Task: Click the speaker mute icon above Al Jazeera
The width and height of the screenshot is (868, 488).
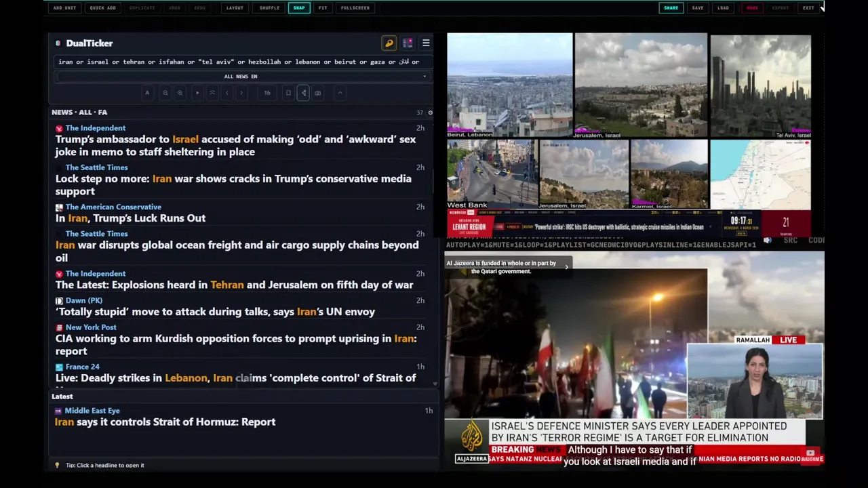Action: [767, 240]
